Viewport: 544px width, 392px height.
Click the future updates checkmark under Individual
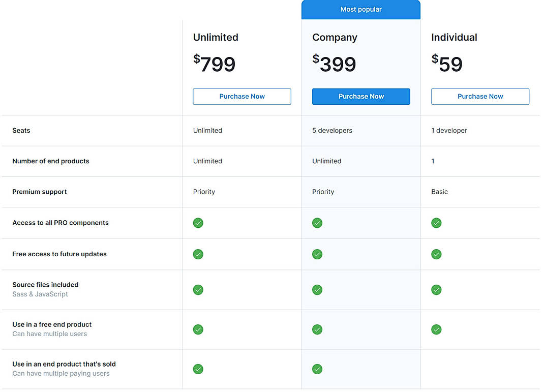436,254
